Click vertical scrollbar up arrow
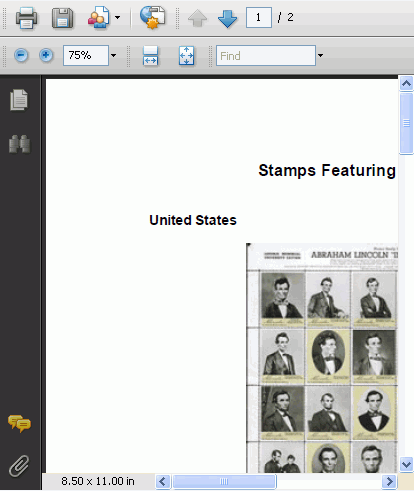This screenshot has width=414, height=491. (x=406, y=83)
